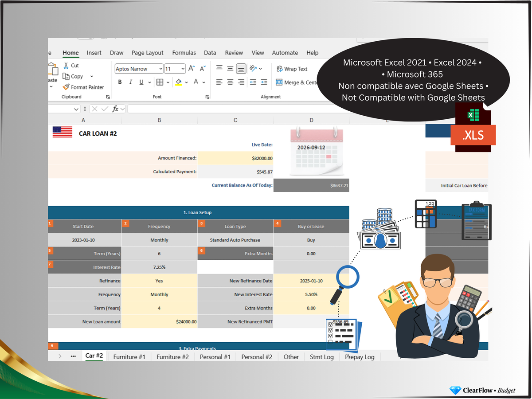
Task: Open the Automate ribbon tab
Action: (x=285, y=53)
